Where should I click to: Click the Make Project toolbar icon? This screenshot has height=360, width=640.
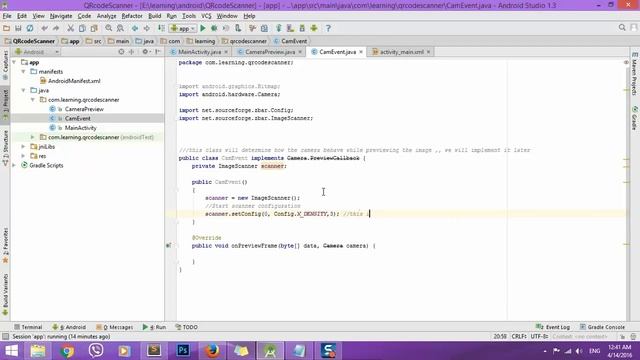pyautogui.click(x=161, y=28)
